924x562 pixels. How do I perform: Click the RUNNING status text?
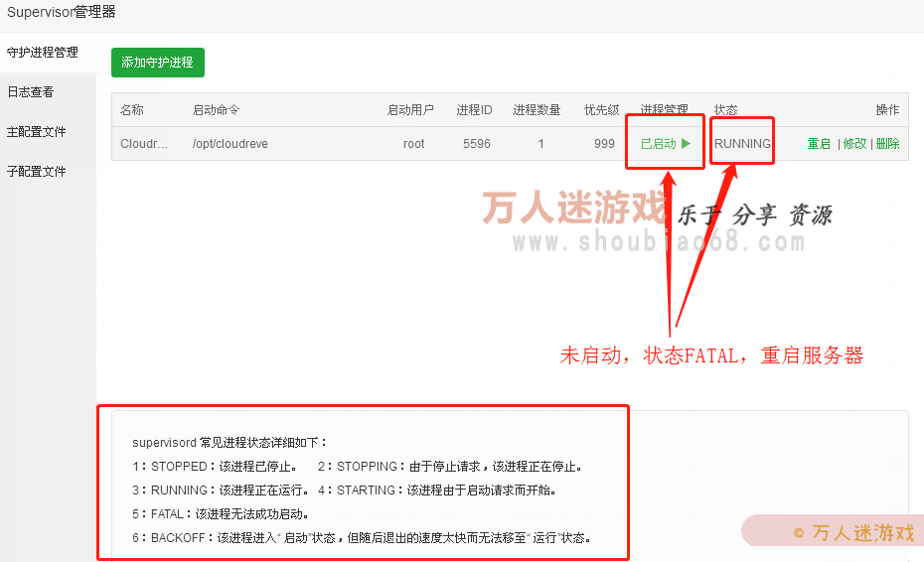742,144
